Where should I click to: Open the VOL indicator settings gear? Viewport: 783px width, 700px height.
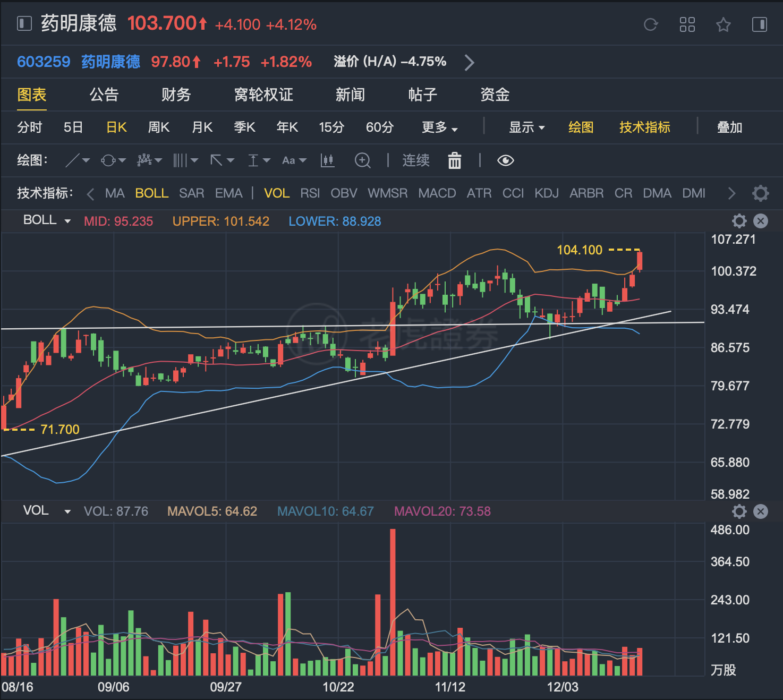click(x=739, y=511)
